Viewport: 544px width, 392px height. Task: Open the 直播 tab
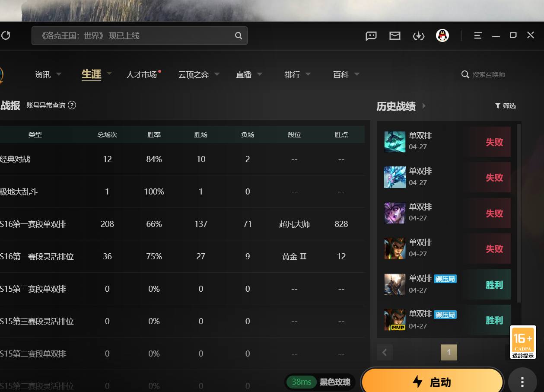click(244, 74)
